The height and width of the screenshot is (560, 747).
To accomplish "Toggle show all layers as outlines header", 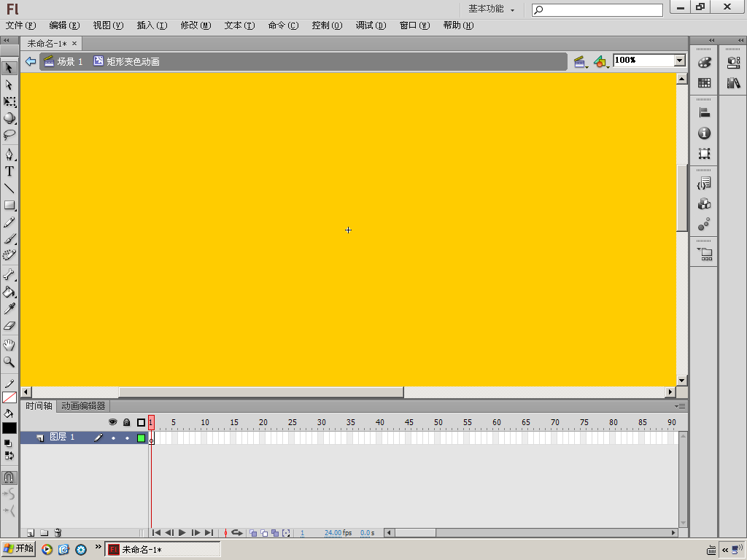I will (141, 422).
